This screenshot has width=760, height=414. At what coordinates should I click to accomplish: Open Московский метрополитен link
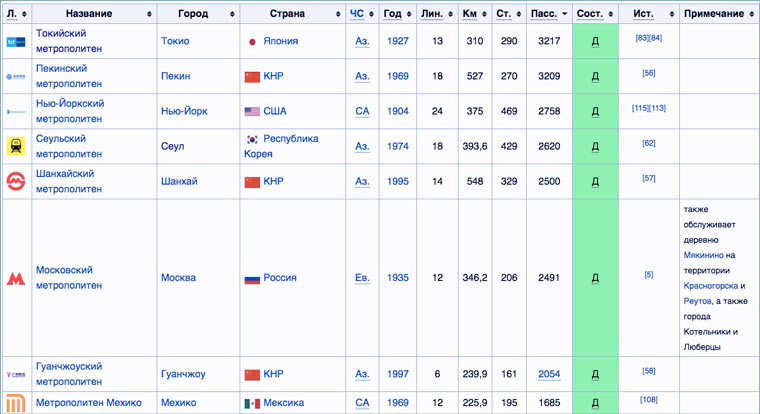pos(69,278)
